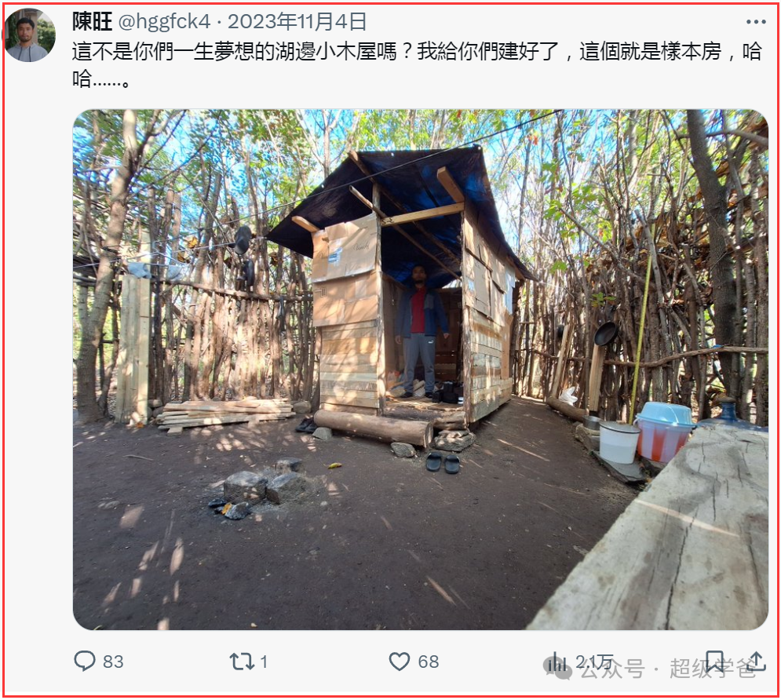Click the tweet text about 湖邊小木屋
Viewport: 781px width, 700px height.
[417, 64]
